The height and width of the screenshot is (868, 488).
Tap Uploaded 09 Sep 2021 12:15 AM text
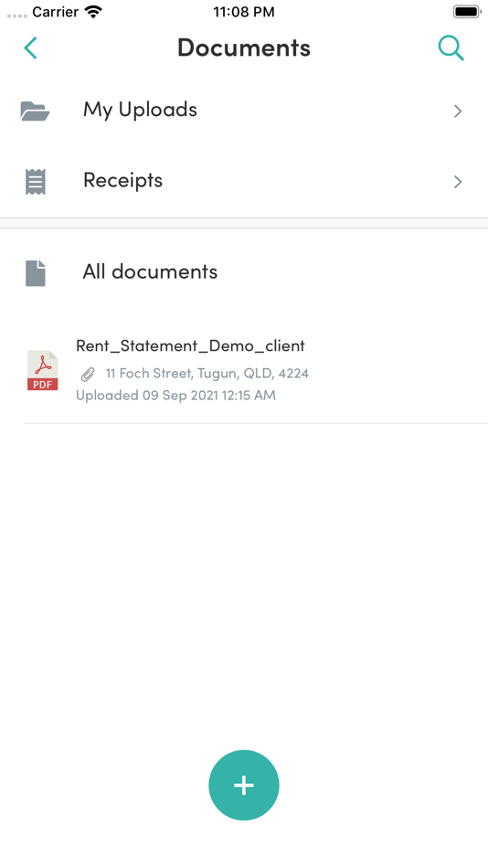[175, 396]
